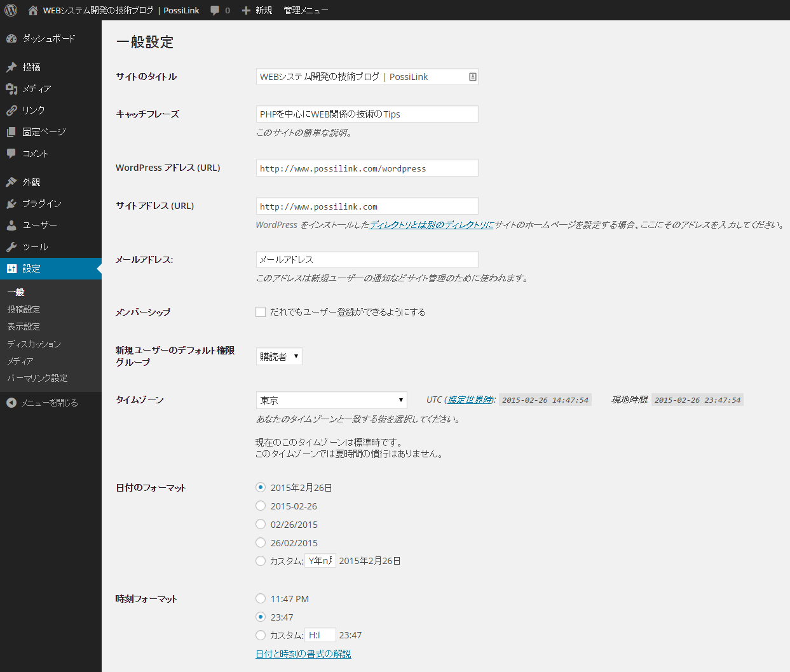Click custom date format text field
This screenshot has width=790, height=672.
320,561
